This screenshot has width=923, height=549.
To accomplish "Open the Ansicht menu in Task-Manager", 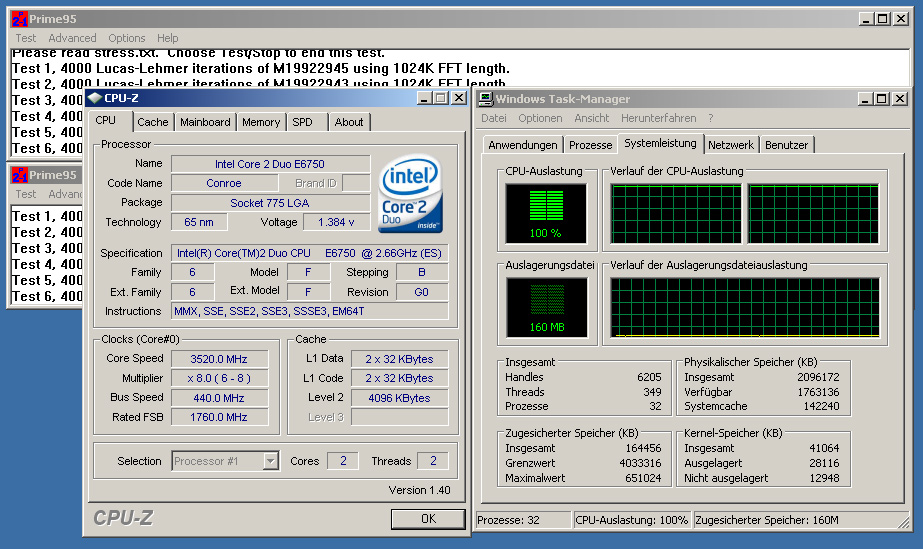I will tap(592, 118).
